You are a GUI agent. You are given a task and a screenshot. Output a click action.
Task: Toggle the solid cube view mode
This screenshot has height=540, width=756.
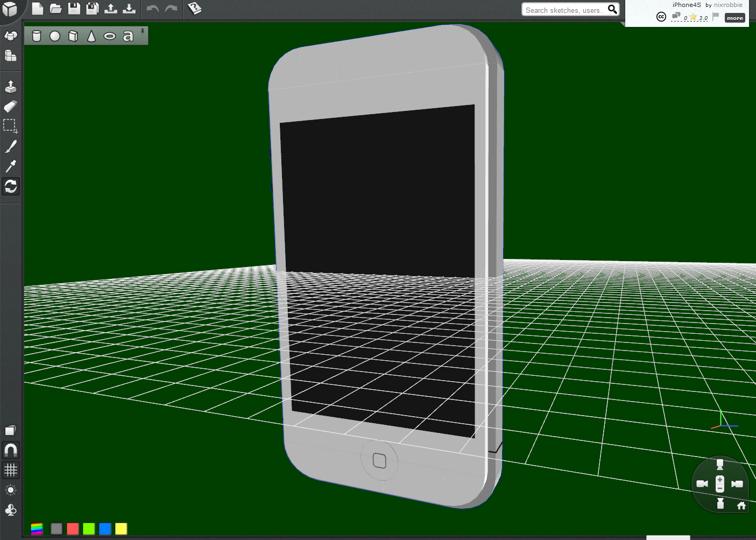[x=10, y=430]
